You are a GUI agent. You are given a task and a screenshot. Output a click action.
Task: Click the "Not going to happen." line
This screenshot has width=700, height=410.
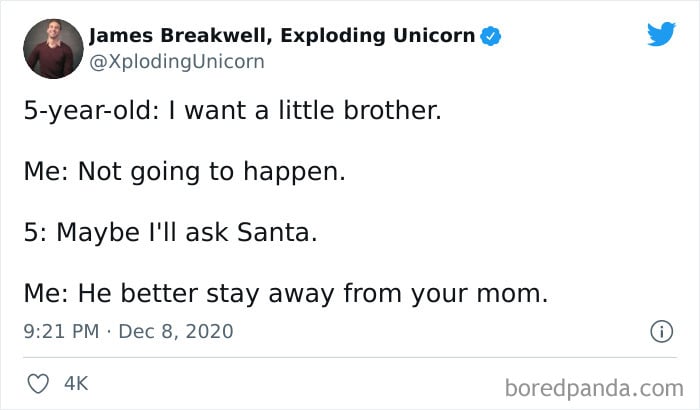point(212,172)
